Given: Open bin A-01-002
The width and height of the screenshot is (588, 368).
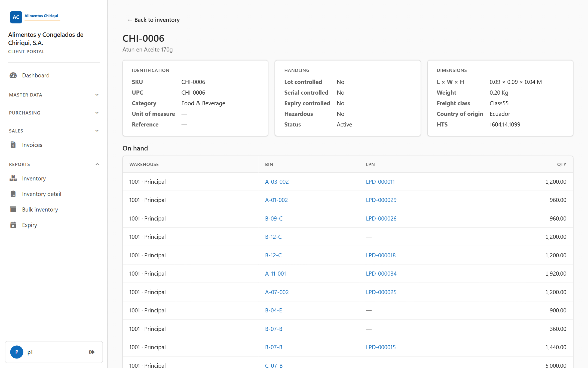Looking at the screenshot, I should click(276, 200).
